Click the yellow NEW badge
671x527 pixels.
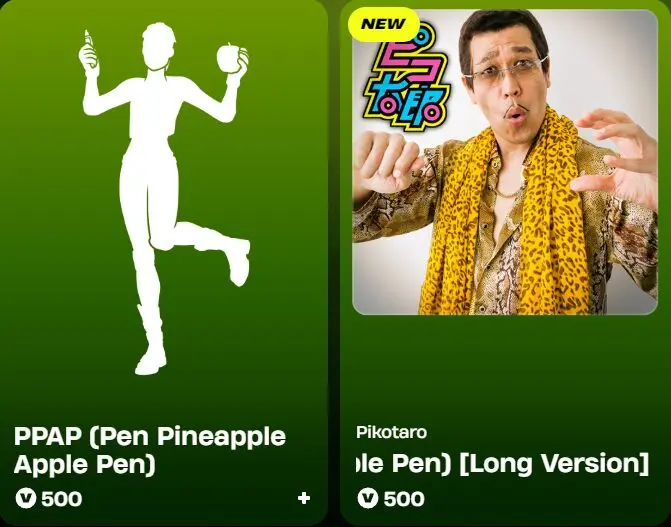[x=383, y=24]
